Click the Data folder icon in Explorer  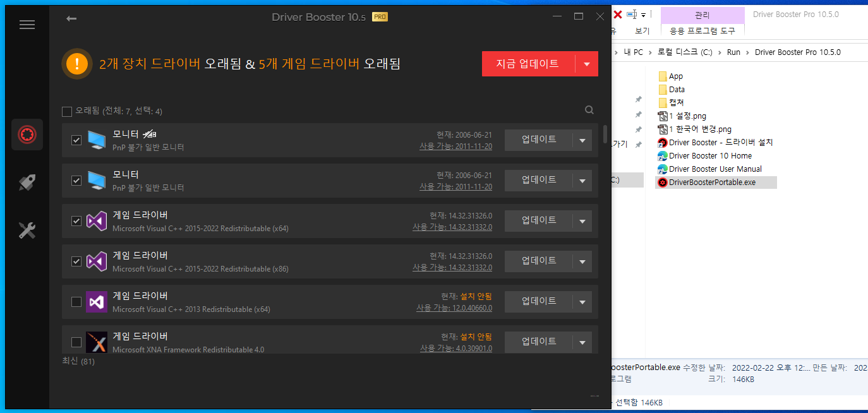(663, 90)
